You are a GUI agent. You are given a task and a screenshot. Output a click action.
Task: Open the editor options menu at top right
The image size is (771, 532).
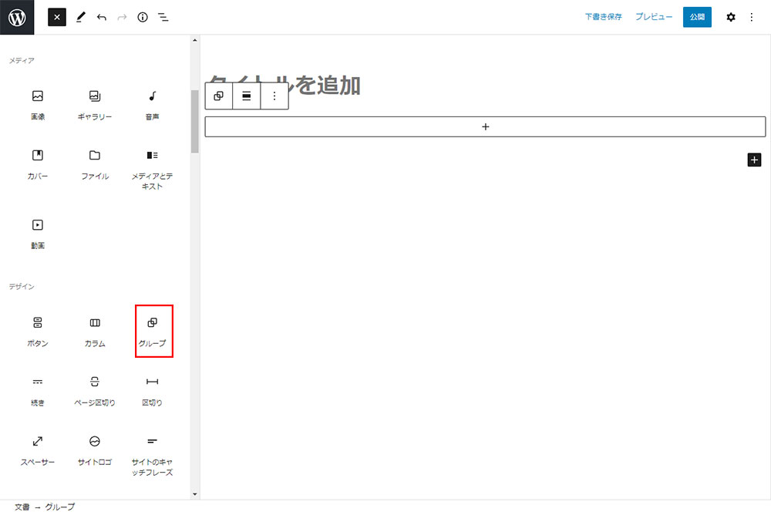tap(752, 17)
